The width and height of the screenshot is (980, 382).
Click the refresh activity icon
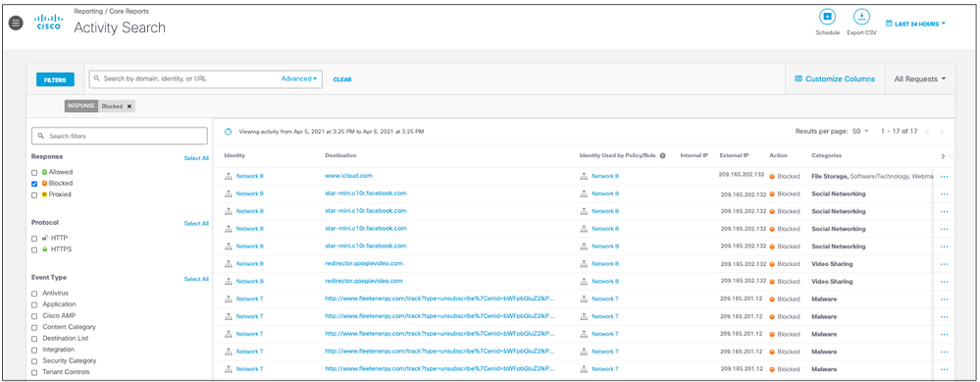click(x=229, y=132)
